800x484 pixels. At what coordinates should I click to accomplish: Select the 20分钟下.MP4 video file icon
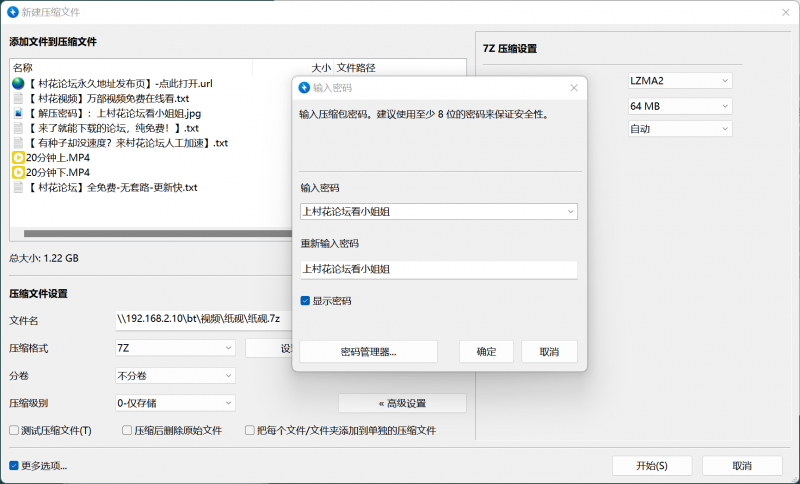coord(18,173)
